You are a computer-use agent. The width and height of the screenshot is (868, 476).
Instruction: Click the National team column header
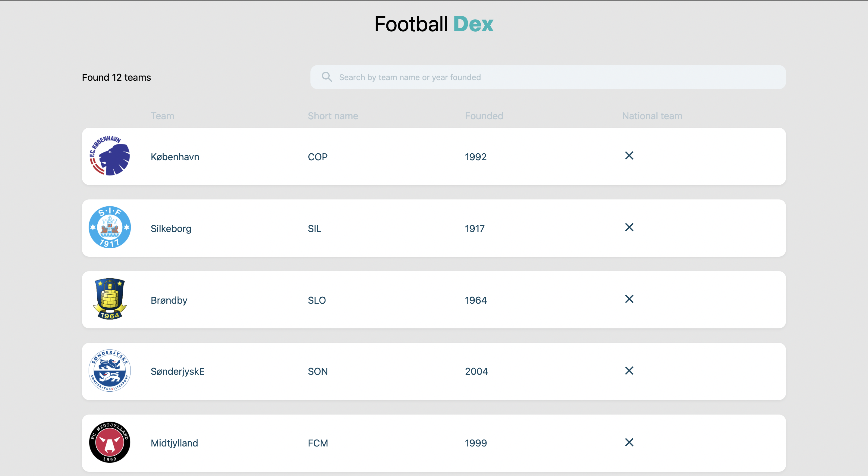pyautogui.click(x=652, y=116)
